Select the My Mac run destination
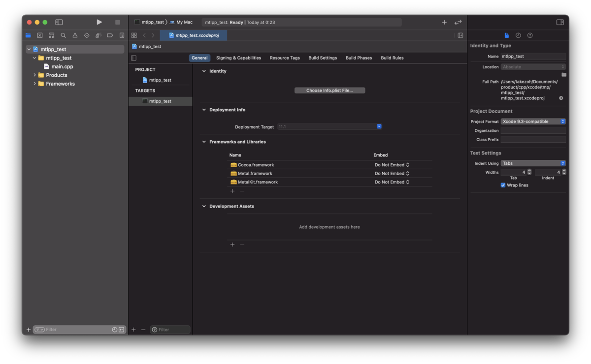Screen dimensions: 591x364 [181, 22]
